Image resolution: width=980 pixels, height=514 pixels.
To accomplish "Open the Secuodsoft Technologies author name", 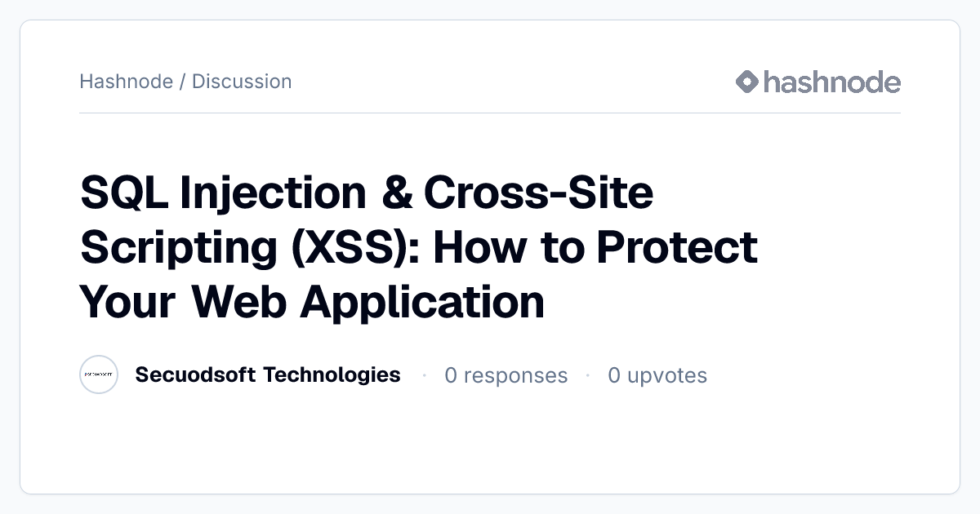I will coord(268,374).
